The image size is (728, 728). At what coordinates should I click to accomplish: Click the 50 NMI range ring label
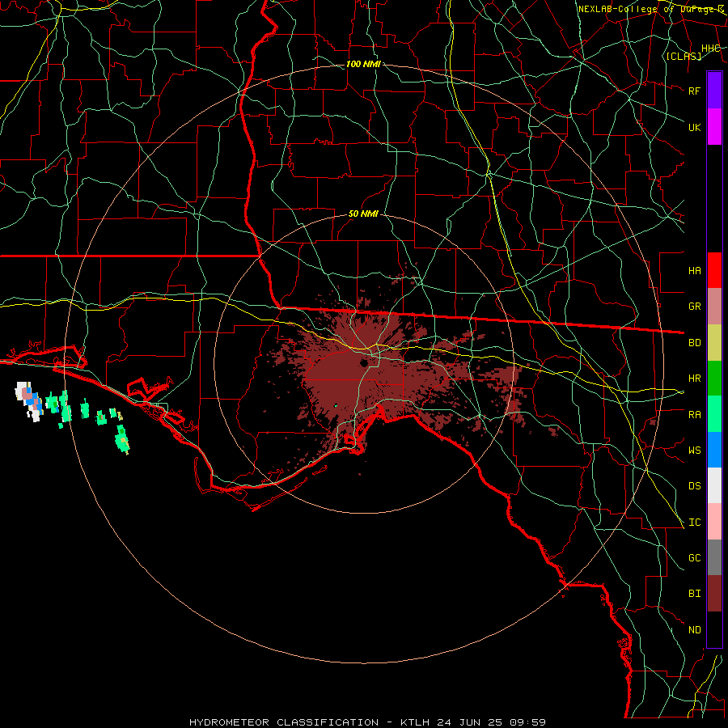point(363,214)
